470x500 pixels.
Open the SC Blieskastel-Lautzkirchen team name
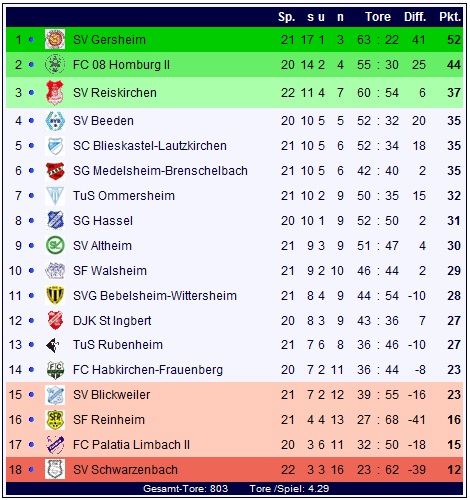point(150,146)
